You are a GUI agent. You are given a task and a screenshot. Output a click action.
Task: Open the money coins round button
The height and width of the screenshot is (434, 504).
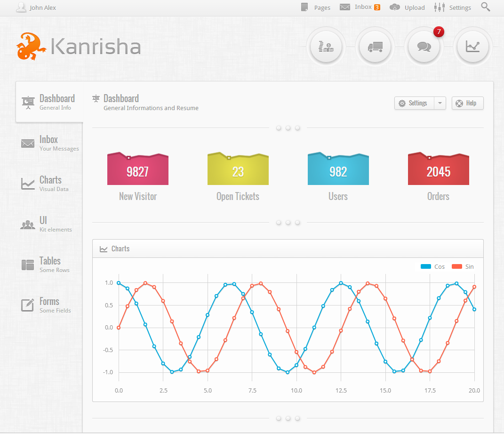[326, 47]
